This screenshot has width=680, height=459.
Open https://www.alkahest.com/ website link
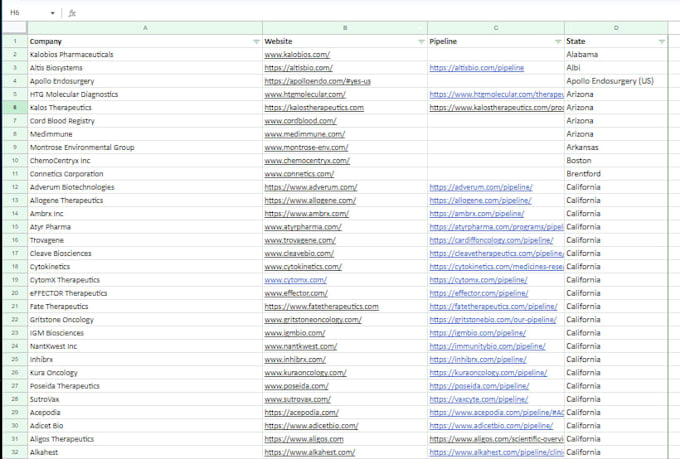(x=310, y=452)
